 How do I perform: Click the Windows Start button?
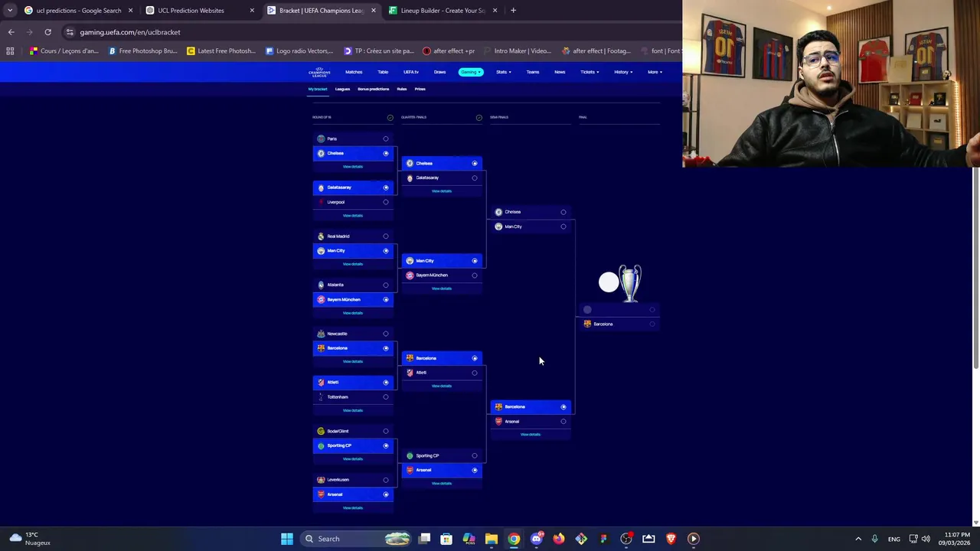tap(287, 539)
